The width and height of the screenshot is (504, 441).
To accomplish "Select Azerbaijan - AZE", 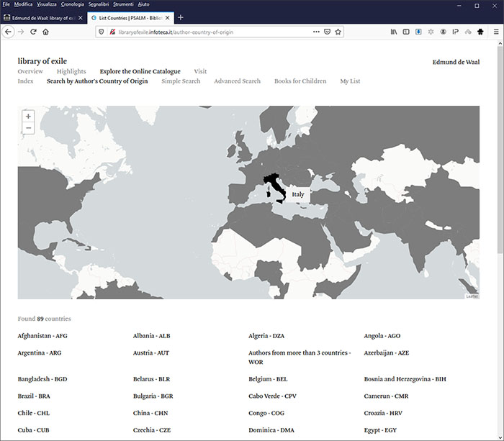I will click(387, 353).
